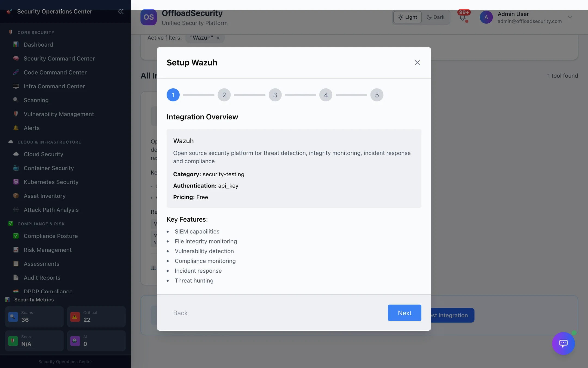Open the chat support bubble

[x=563, y=343]
